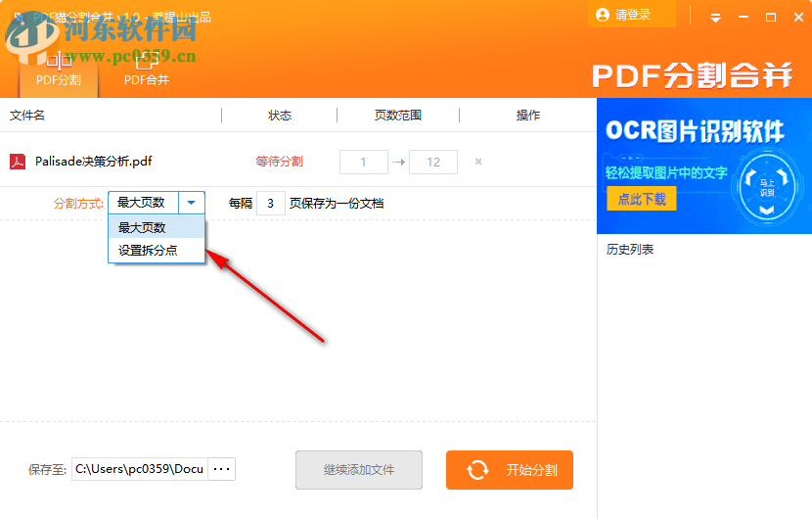Click the PDF file icon for Palisade决策分析.pdf
This screenshot has height=519, width=812.
click(18, 162)
